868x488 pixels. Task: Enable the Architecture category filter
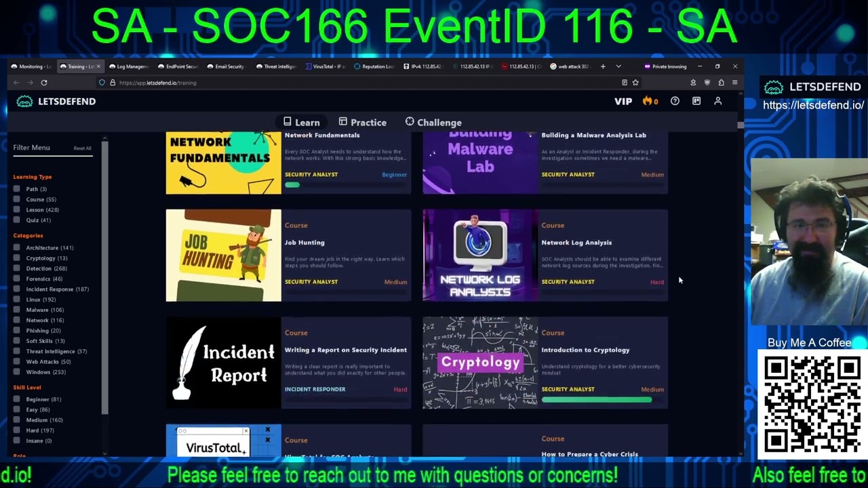point(16,247)
